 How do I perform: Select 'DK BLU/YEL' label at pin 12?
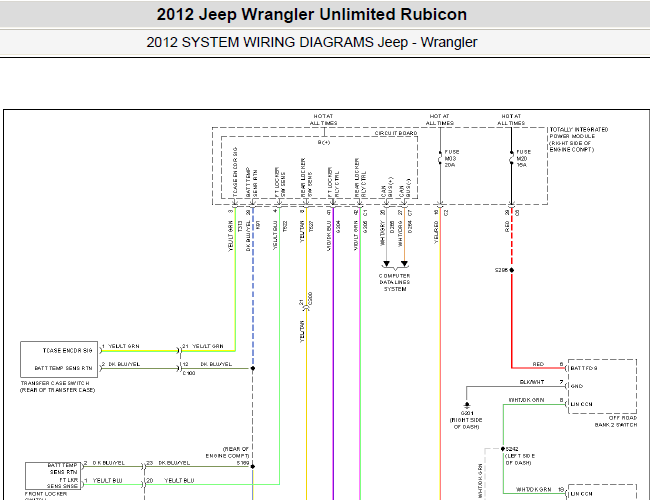pyautogui.click(x=216, y=364)
